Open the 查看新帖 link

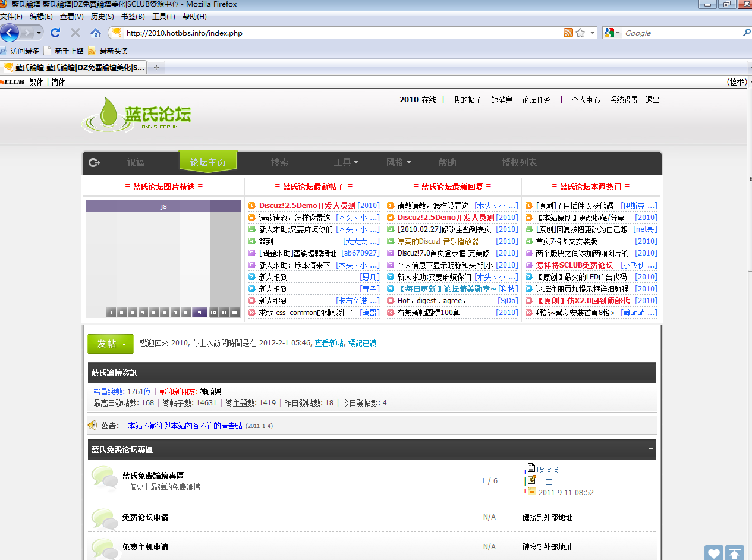(x=329, y=343)
